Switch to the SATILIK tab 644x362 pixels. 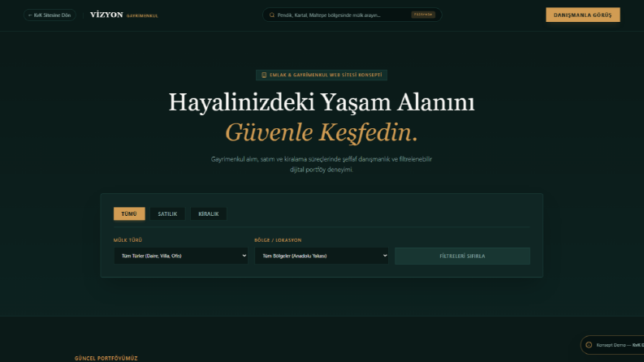pos(167,213)
